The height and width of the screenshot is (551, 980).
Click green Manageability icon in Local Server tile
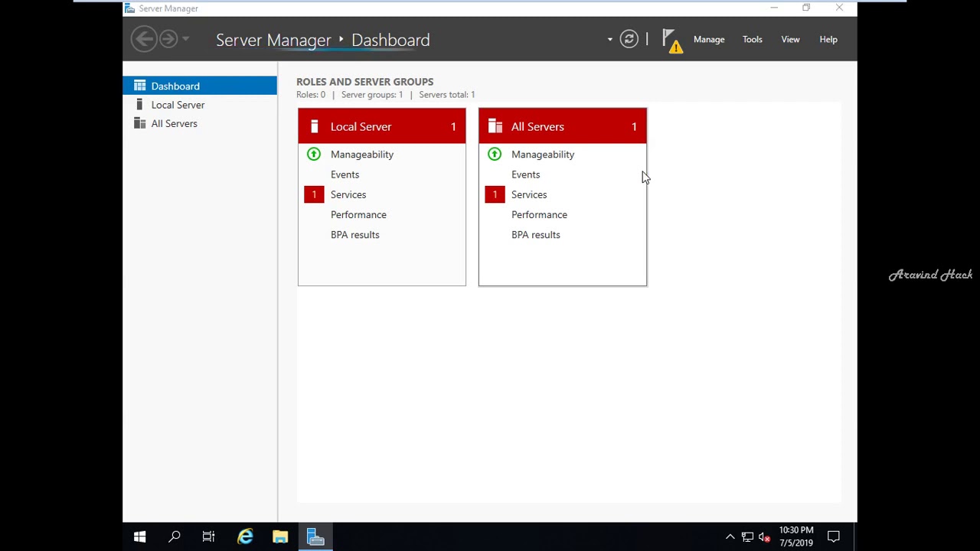tap(314, 154)
